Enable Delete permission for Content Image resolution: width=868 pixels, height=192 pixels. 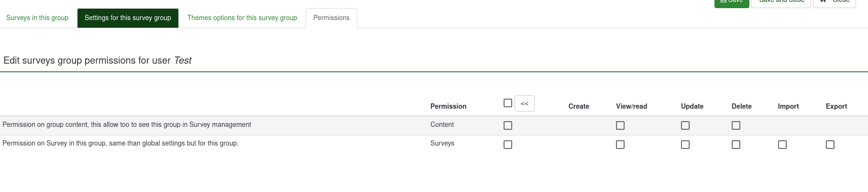click(x=736, y=125)
